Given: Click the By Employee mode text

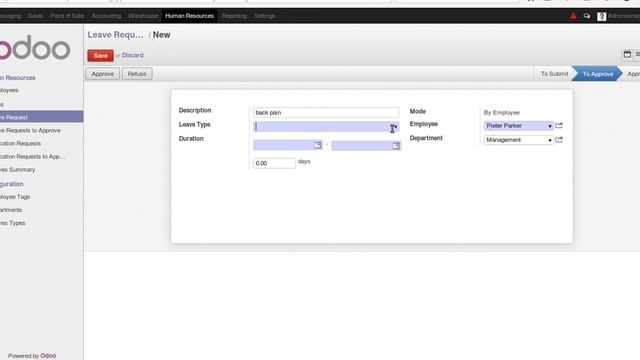Looking at the screenshot, I should [502, 112].
